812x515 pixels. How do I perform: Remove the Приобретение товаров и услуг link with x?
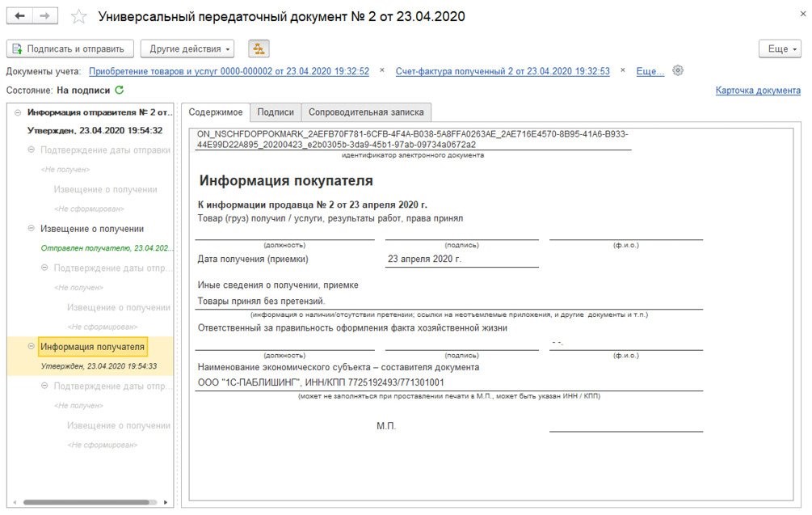coord(382,71)
